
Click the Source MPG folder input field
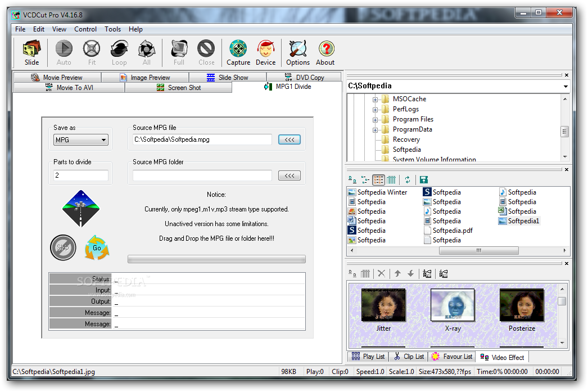(202, 175)
